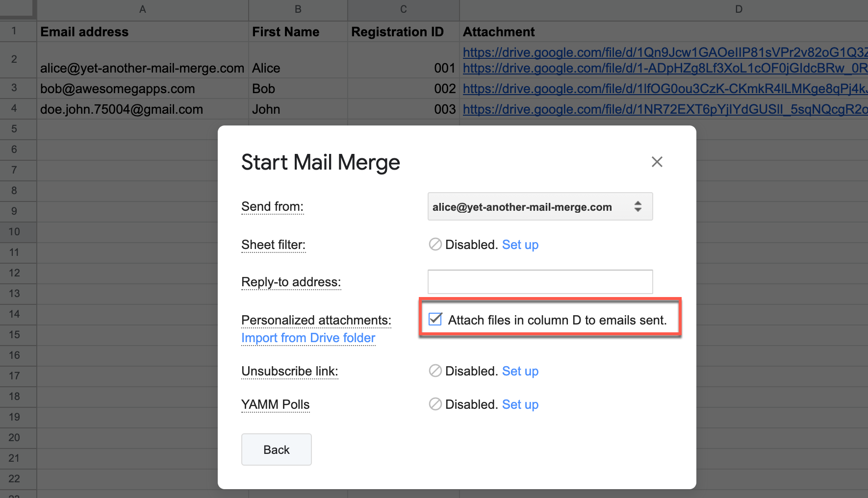Click the Registration ID header cell
Image resolution: width=868 pixels, height=498 pixels.
click(398, 32)
